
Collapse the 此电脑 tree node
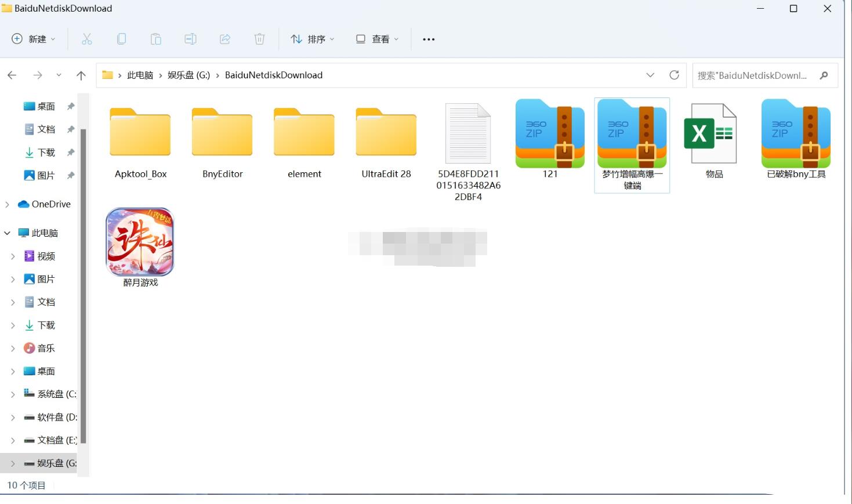(8, 233)
